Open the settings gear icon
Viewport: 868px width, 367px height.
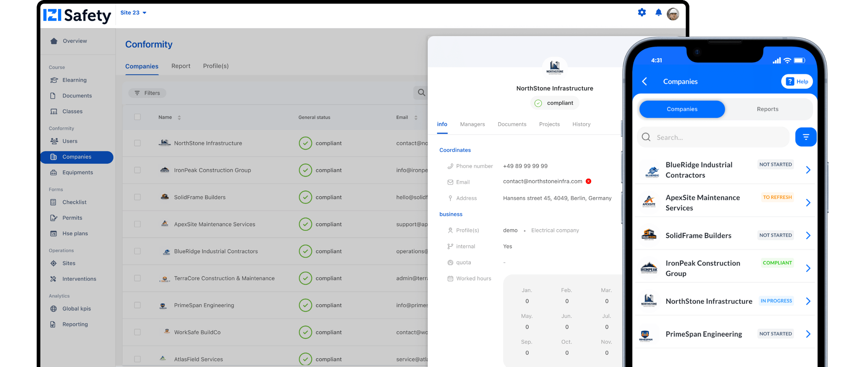pyautogui.click(x=642, y=13)
